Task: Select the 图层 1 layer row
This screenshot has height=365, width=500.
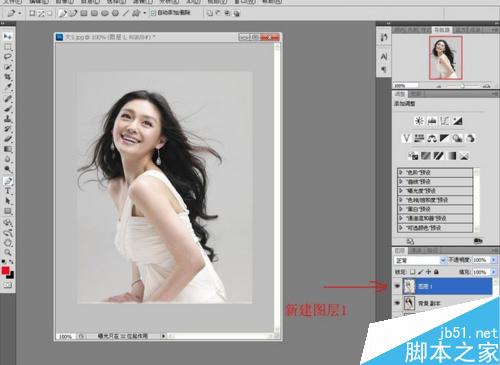Action: point(447,286)
